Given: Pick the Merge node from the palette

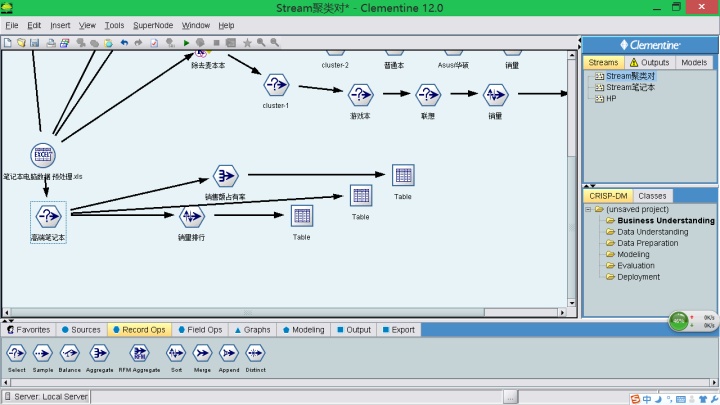Looking at the screenshot, I should pos(202,357).
